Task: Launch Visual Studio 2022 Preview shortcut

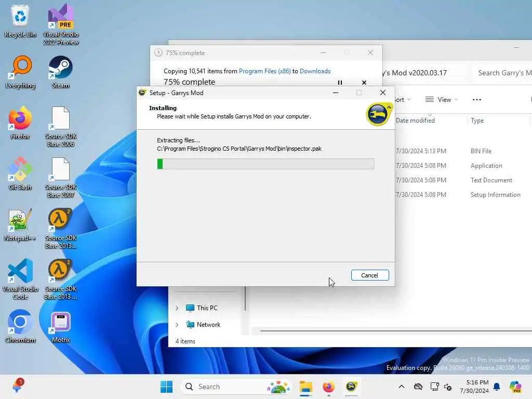Action: click(60, 24)
